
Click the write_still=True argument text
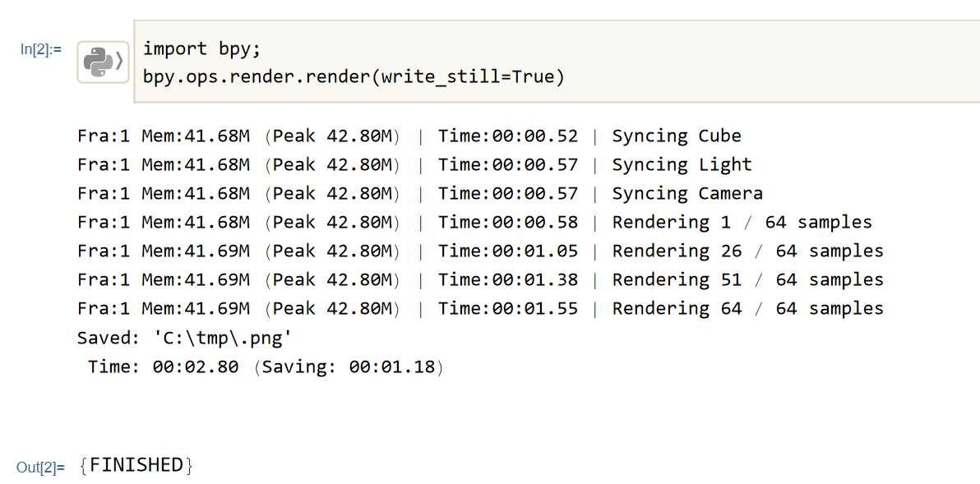pyautogui.click(x=470, y=77)
